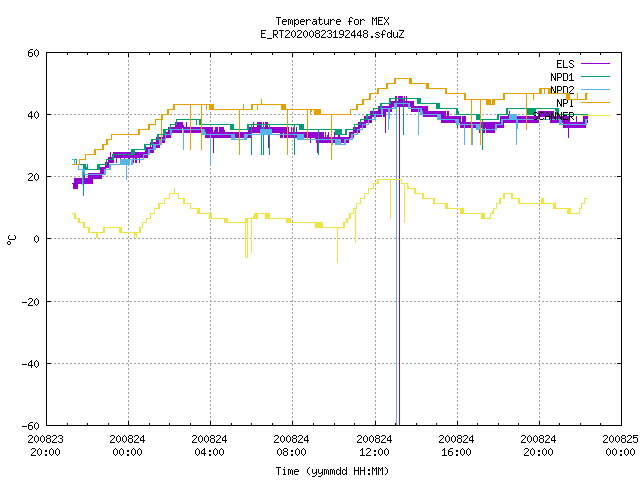Click the °C y-axis unit label

pos(11,240)
